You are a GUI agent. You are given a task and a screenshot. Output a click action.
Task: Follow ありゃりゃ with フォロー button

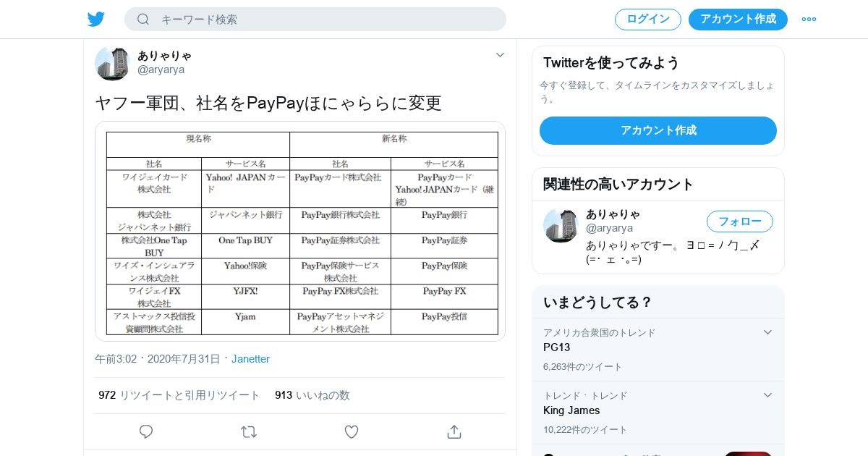[x=739, y=221]
